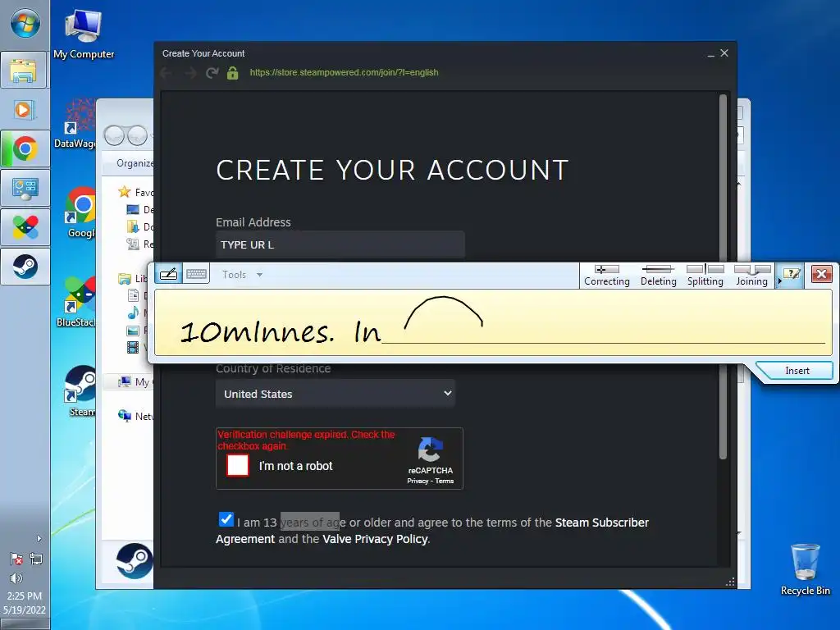Click the Steam page vertical scrollbar
Screen dimensions: 840x630
tap(723, 276)
